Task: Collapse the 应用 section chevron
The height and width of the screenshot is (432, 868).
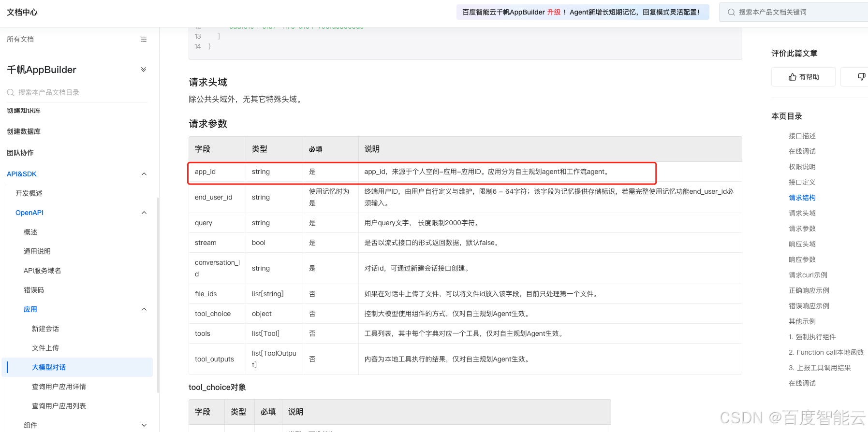Action: [144, 309]
